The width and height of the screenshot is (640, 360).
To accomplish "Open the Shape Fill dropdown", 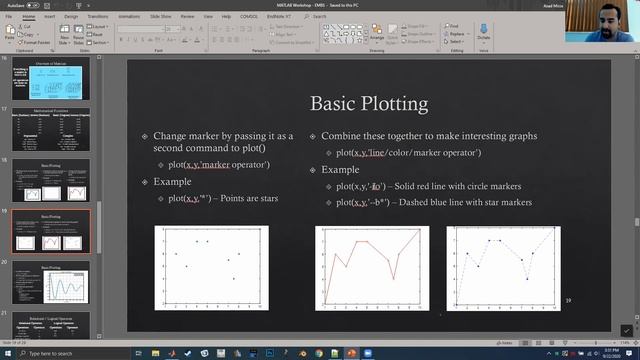I will click(x=414, y=26).
